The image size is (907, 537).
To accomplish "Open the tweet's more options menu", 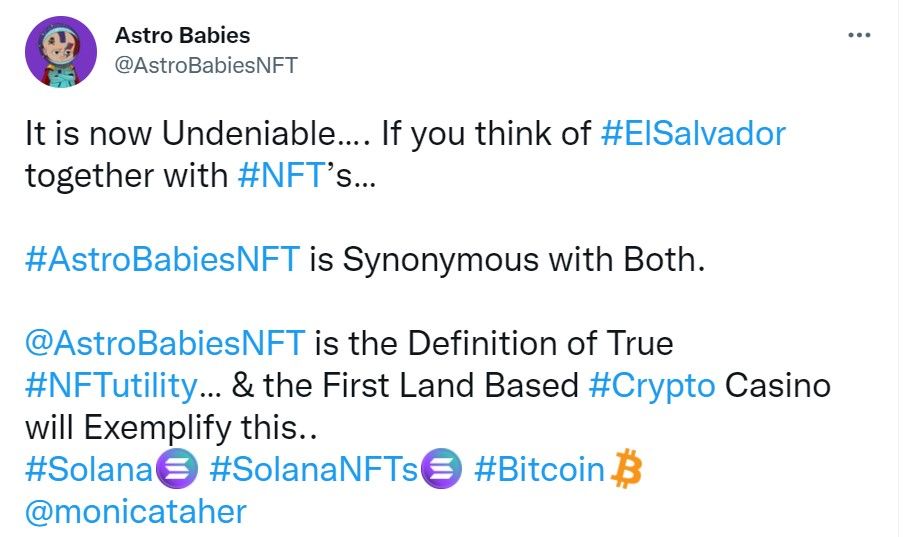I will tap(858, 36).
